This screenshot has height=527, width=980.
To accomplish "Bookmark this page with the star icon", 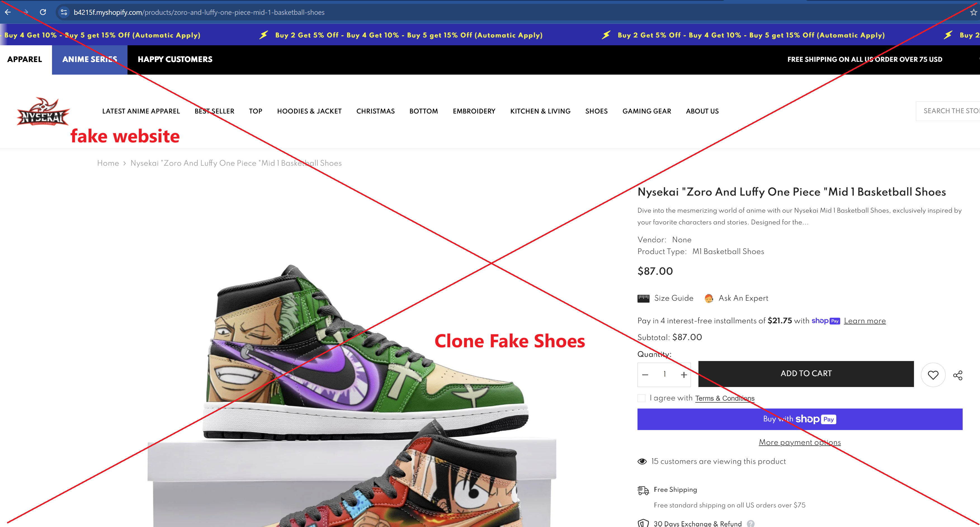I will coord(973,12).
